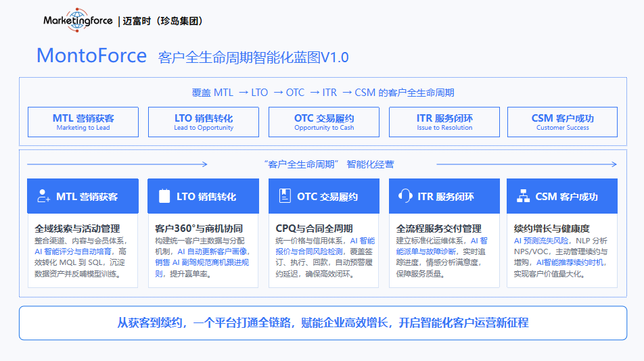Click the AI 自动更新客户画像 link text
The height and width of the screenshot is (361, 644).
click(212, 251)
